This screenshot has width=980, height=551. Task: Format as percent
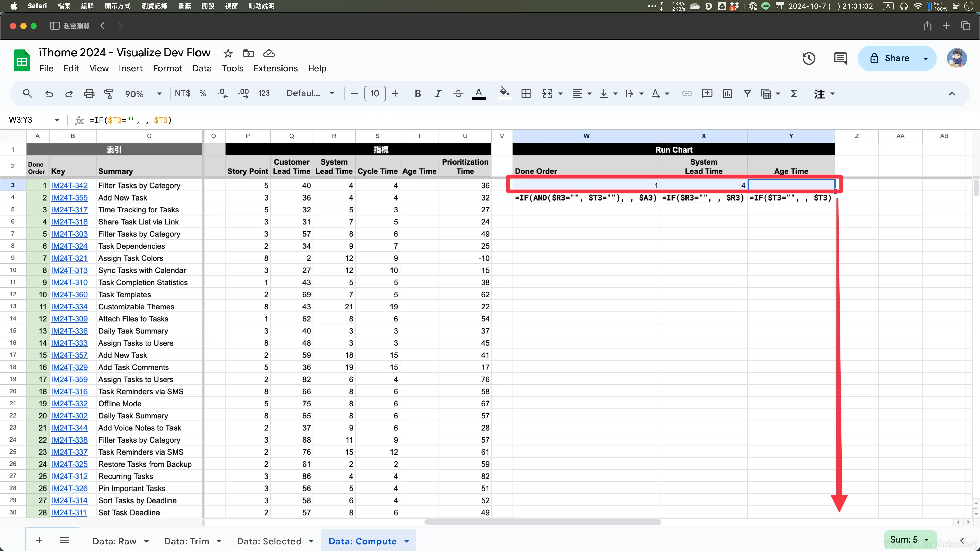click(203, 94)
